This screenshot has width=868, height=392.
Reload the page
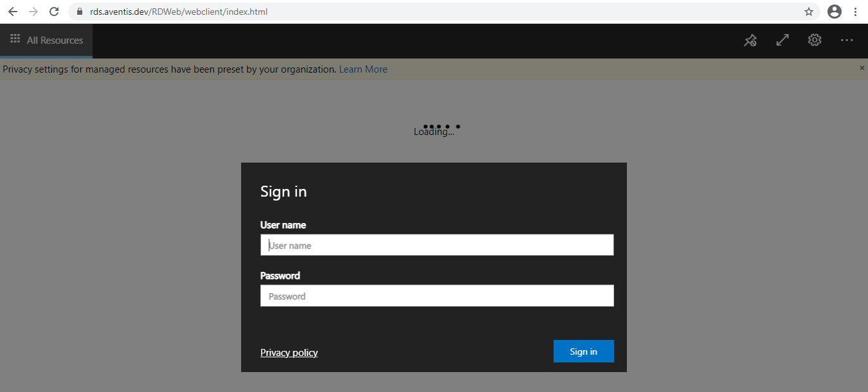pos(54,12)
